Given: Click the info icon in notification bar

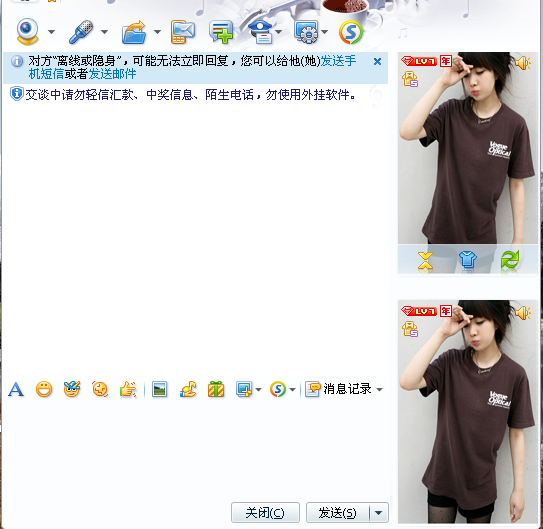Looking at the screenshot, I should [17, 62].
